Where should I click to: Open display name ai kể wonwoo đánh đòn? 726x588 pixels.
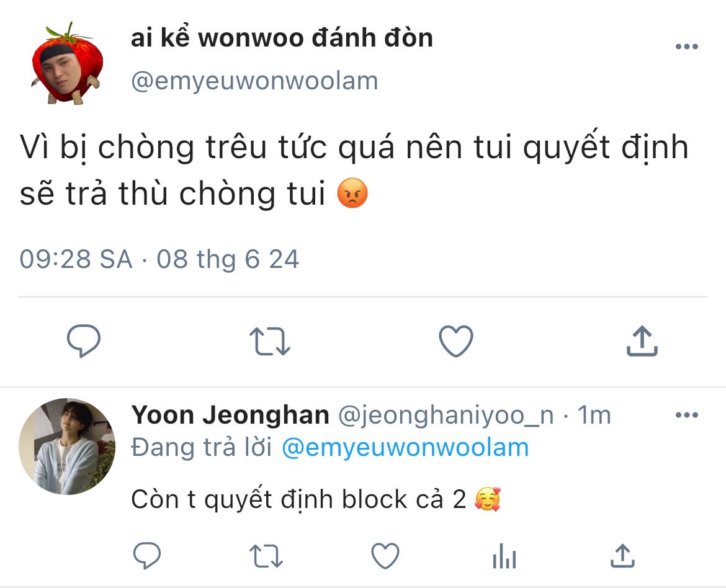pos(282,38)
